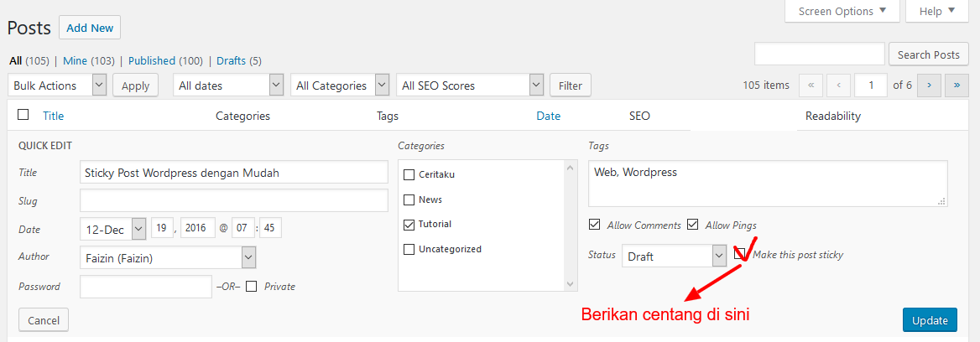This screenshot has width=980, height=342.
Task: Click the current page number field
Action: tap(871, 85)
